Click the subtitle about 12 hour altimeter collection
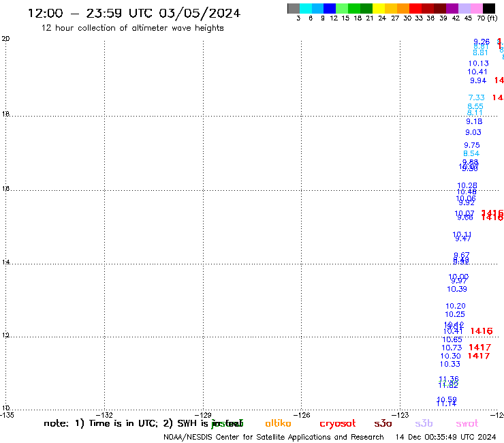Image resolution: width=504 pixels, height=443 pixels. tap(132, 28)
